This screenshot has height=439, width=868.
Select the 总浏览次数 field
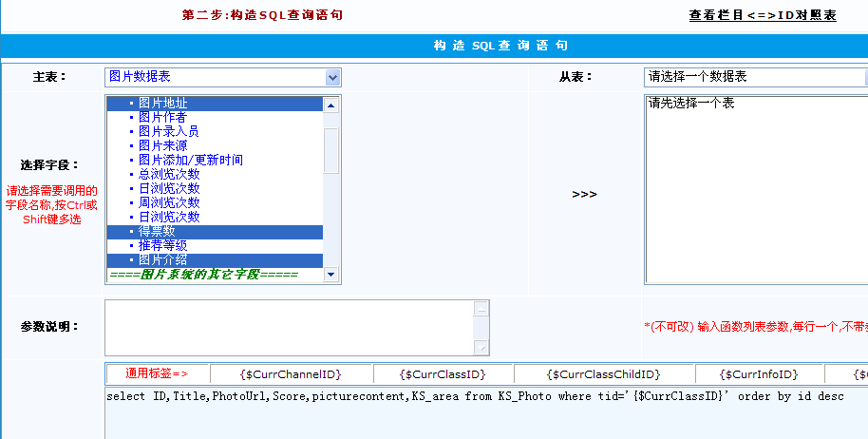coord(168,174)
